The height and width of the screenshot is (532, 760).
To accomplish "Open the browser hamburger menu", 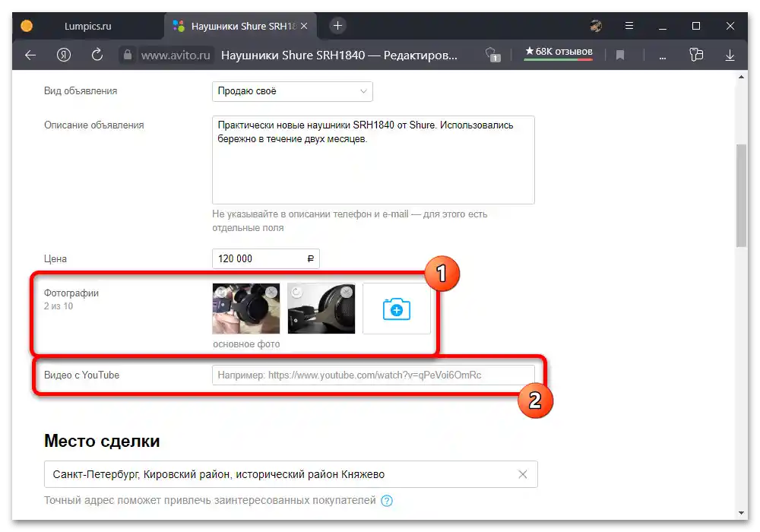I will (629, 26).
